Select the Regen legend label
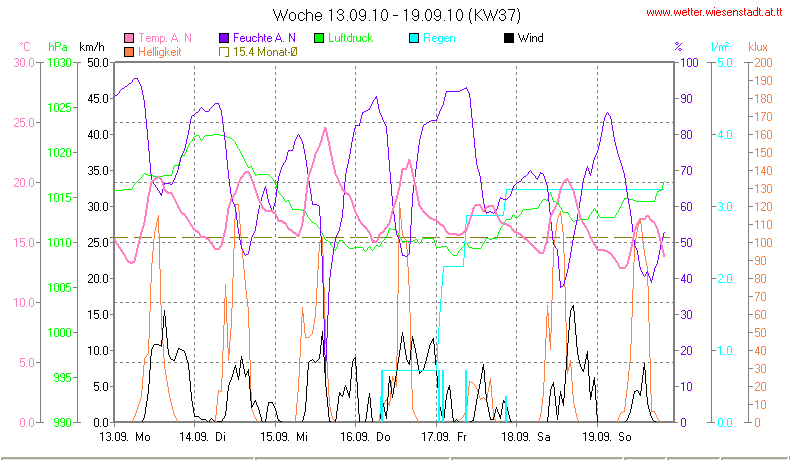 (x=439, y=38)
